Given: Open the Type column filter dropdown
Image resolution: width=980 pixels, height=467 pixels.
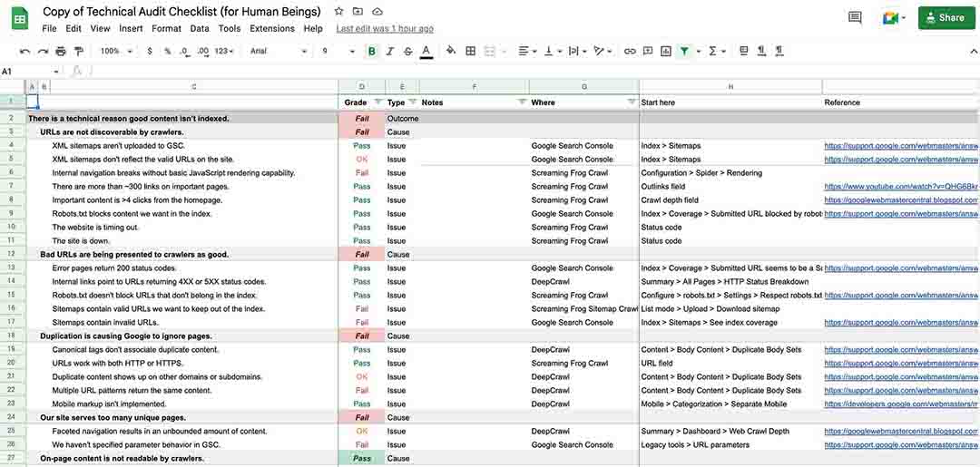Looking at the screenshot, I should click(x=413, y=102).
